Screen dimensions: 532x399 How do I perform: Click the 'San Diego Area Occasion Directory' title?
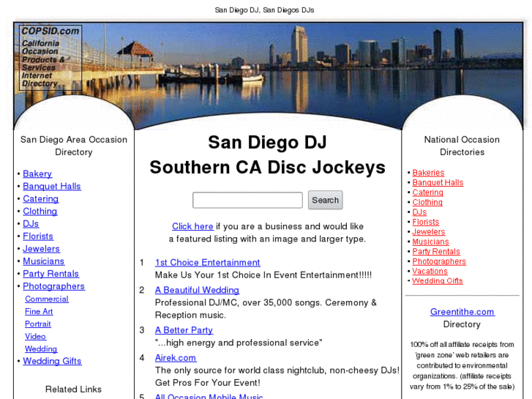(x=74, y=146)
